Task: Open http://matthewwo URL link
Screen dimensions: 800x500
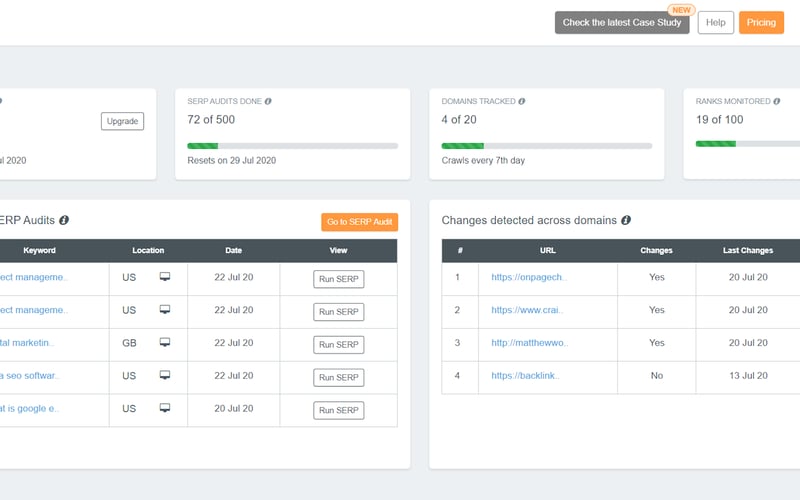Action: tap(529, 343)
